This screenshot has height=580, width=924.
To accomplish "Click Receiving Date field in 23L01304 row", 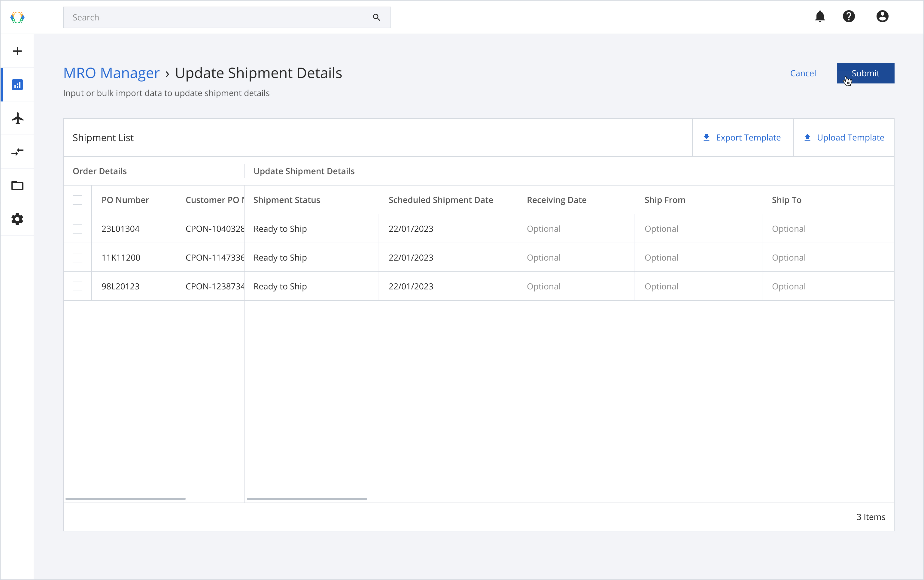I will point(576,229).
